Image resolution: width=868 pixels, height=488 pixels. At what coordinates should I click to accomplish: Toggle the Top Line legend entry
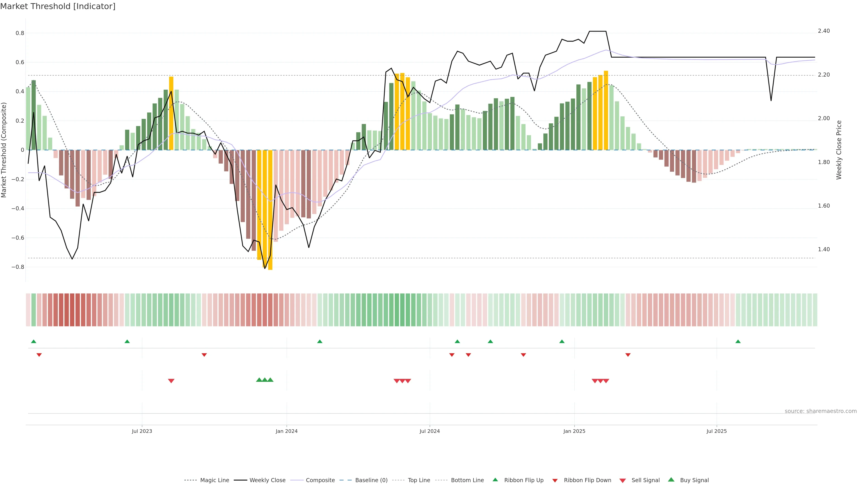pos(419,480)
